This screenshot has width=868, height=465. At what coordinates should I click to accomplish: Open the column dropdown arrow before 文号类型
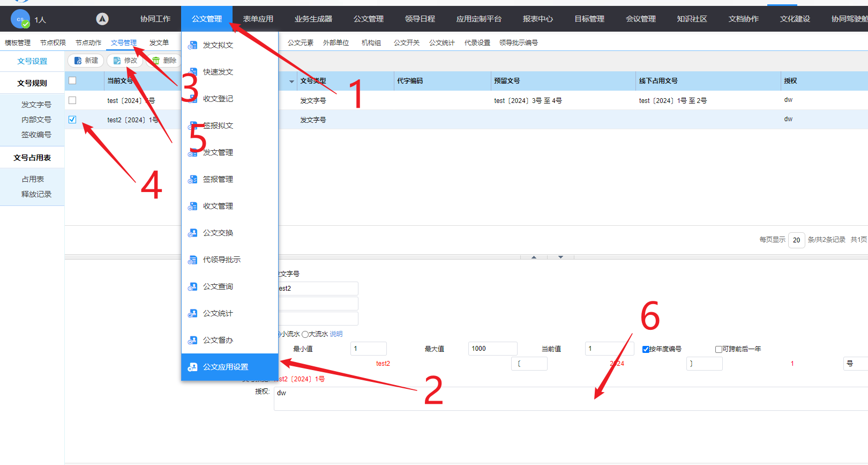291,82
